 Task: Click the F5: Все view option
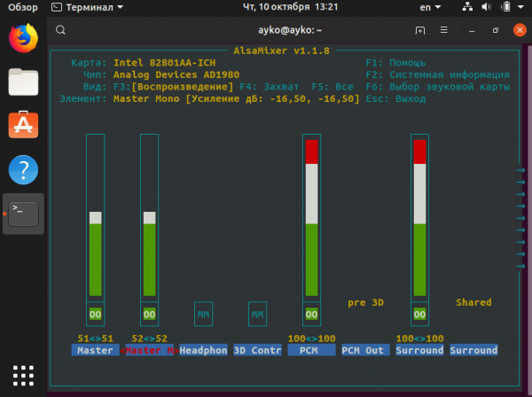click(x=332, y=87)
